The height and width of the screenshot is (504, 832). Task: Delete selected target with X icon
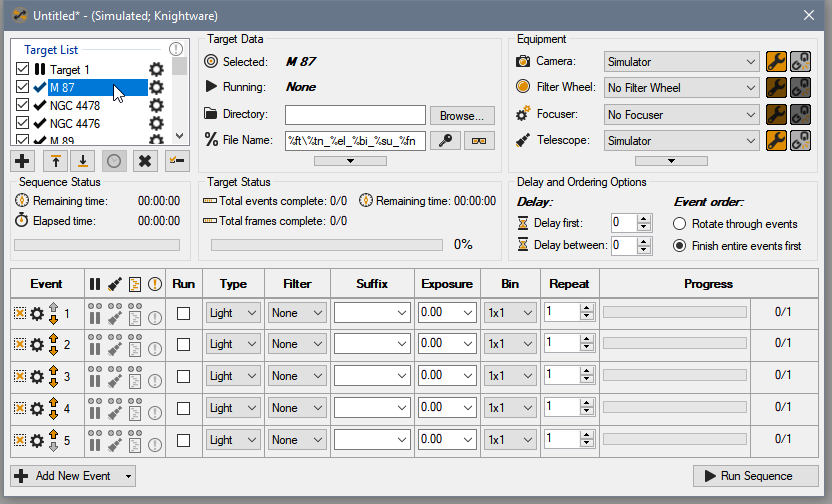coord(145,161)
